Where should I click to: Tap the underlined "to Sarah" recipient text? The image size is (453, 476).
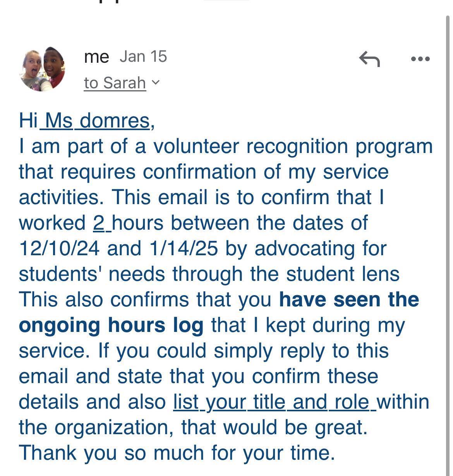point(115,83)
